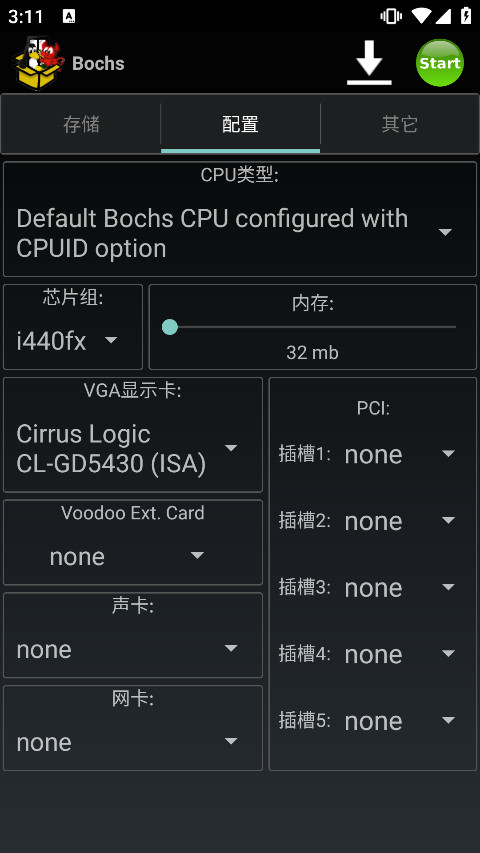Tap the Wi-Fi icon in status bar
Image resolution: width=480 pixels, height=853 pixels.
click(421, 16)
